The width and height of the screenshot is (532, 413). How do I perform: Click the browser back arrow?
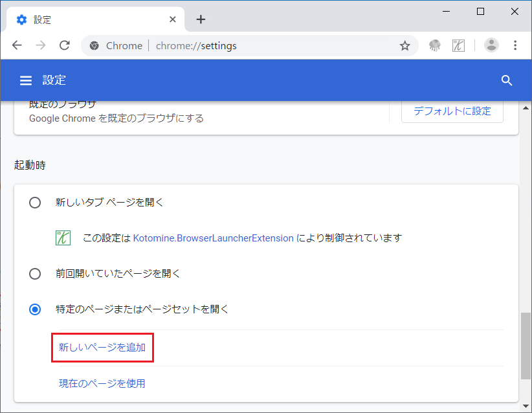tap(17, 45)
